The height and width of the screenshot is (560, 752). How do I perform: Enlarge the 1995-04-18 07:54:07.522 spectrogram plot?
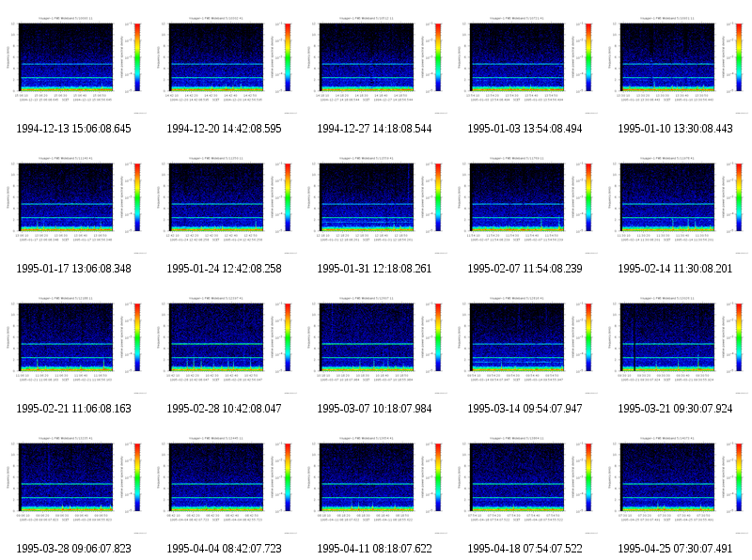[525, 484]
